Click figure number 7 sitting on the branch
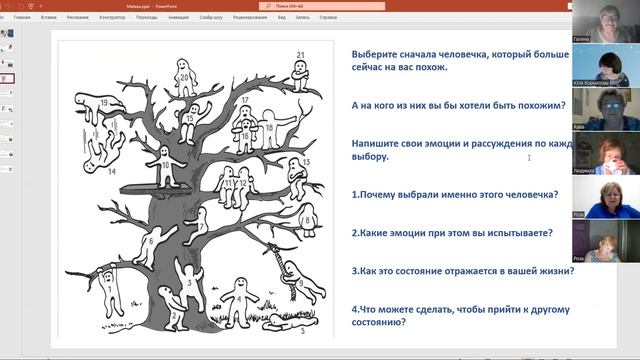 click(x=197, y=226)
